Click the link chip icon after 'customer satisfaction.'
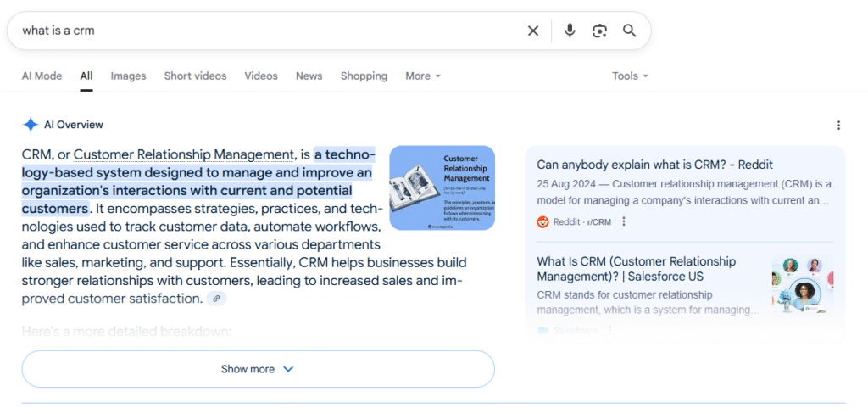 coord(216,299)
